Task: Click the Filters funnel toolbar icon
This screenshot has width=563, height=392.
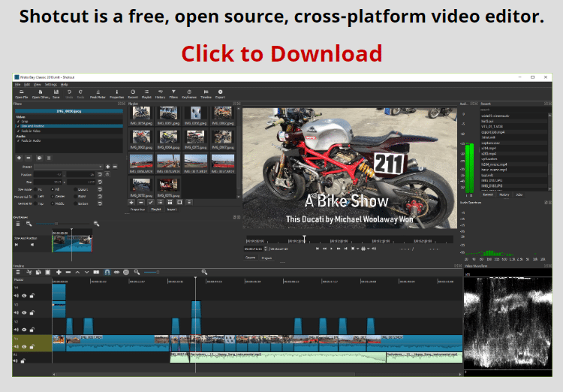Action: coord(173,93)
